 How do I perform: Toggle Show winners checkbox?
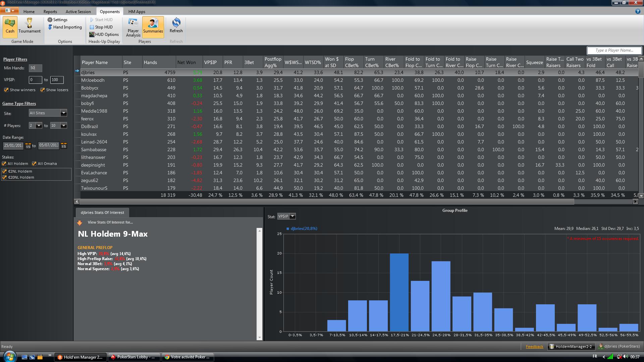[6, 90]
